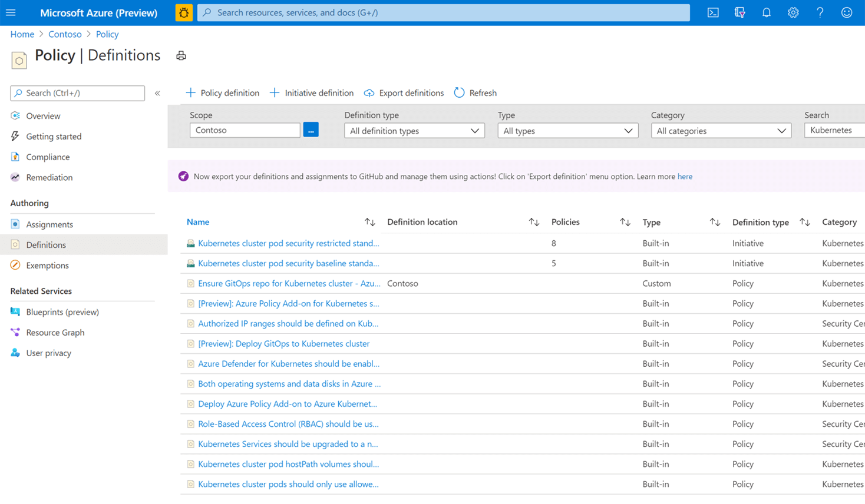Click the help question mark icon
This screenshot has width=865, height=504.
(x=820, y=12)
